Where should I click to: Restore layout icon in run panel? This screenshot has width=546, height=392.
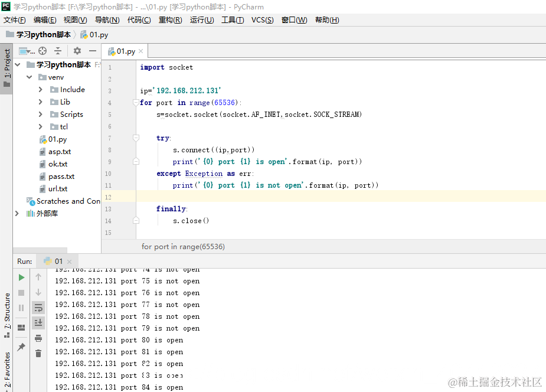21,328
